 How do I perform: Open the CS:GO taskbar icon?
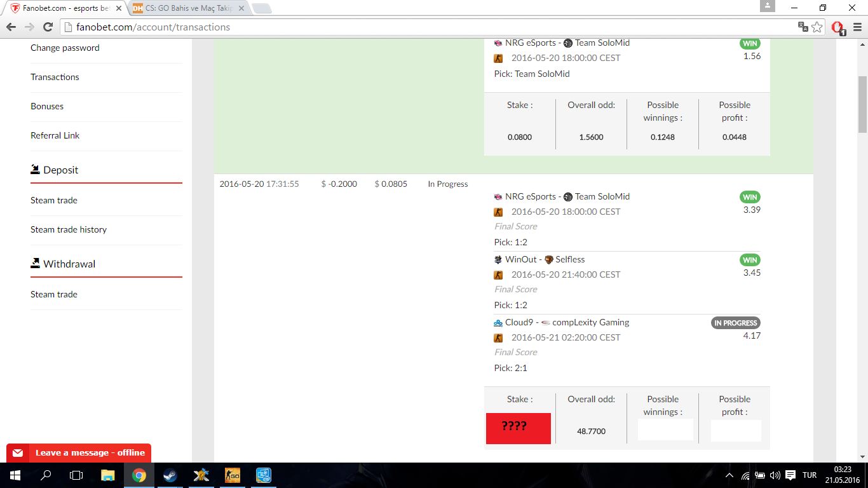(x=233, y=475)
